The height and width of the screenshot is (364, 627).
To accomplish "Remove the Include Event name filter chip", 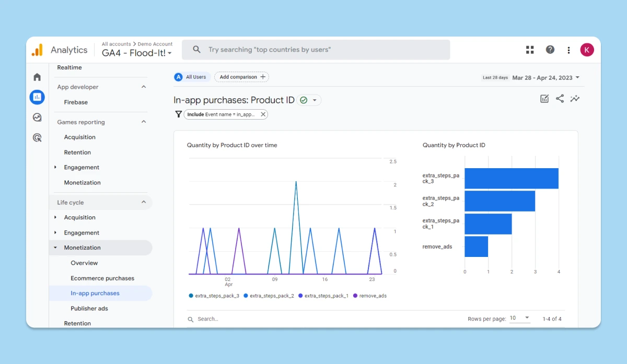I will (263, 114).
